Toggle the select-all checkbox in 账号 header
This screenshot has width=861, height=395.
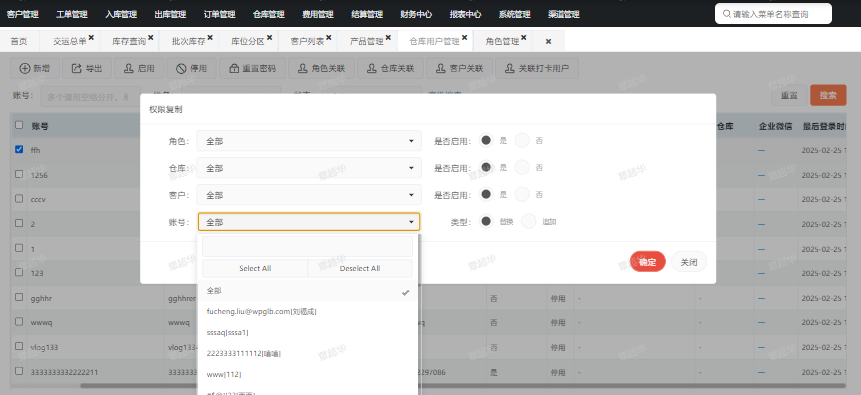pyautogui.click(x=19, y=125)
